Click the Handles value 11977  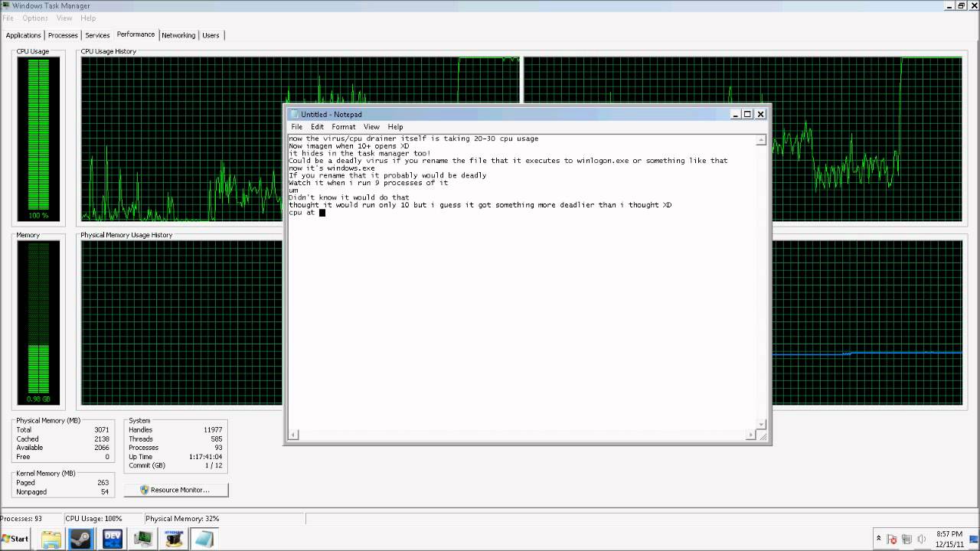coord(213,430)
